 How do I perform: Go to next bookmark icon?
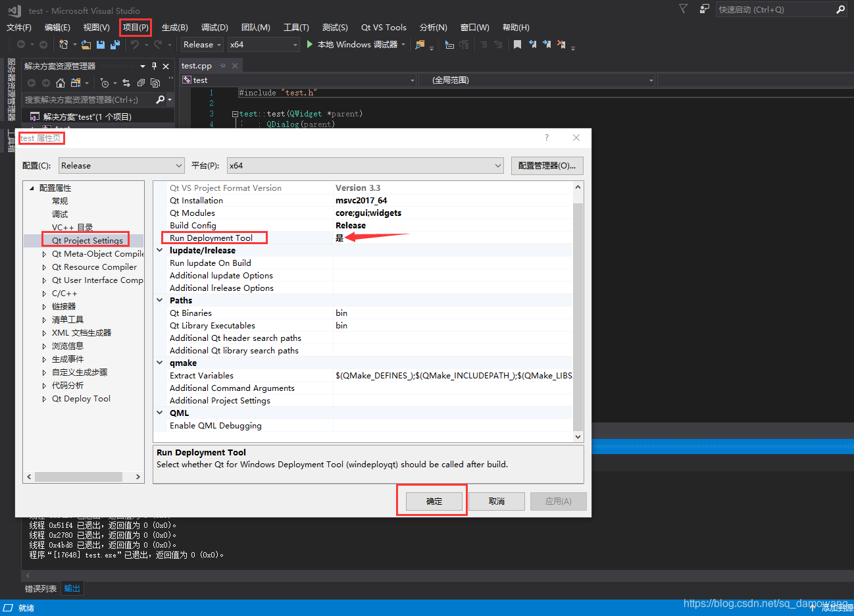pyautogui.click(x=547, y=44)
